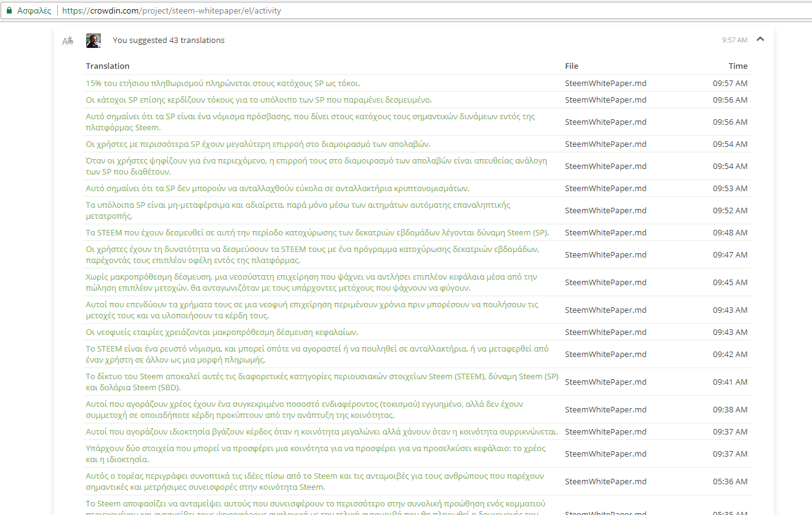Open translation "Υπάρχουν δύο στοιχεία..."

316,454
